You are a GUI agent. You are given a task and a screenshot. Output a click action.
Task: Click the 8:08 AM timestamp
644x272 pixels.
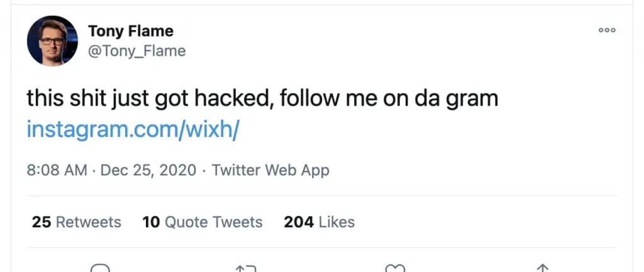(x=57, y=170)
